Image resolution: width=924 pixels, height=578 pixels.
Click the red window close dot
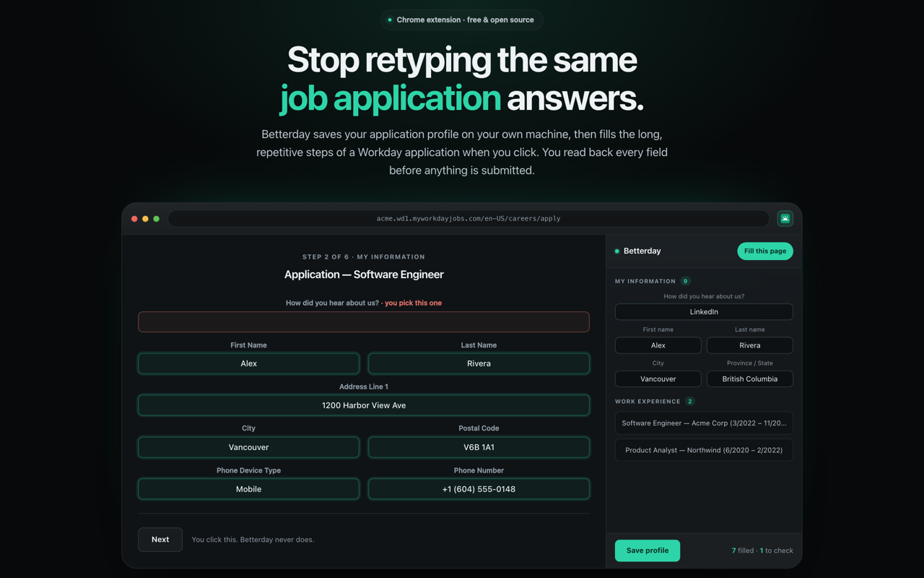pyautogui.click(x=134, y=218)
